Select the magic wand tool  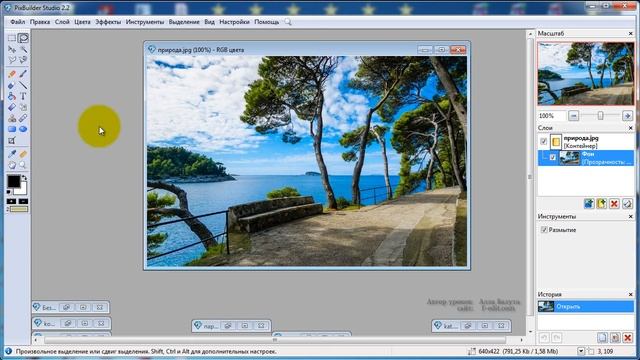pyautogui.click(x=23, y=49)
